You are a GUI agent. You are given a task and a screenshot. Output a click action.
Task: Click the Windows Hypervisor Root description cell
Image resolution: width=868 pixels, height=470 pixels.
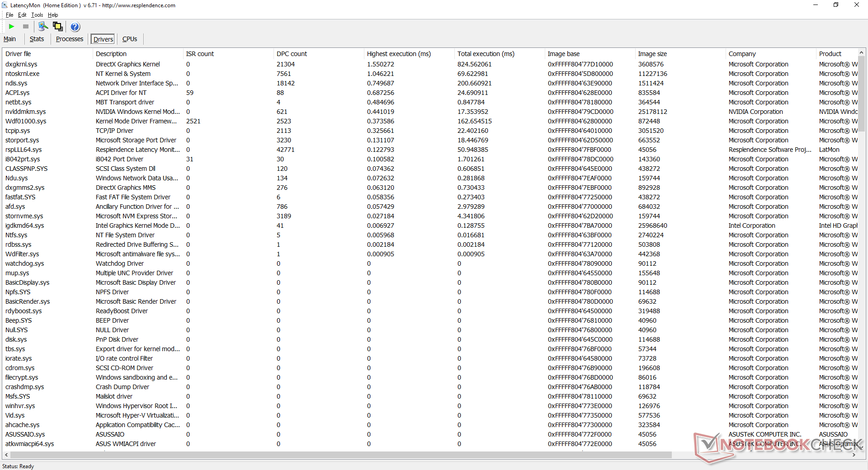click(137, 406)
